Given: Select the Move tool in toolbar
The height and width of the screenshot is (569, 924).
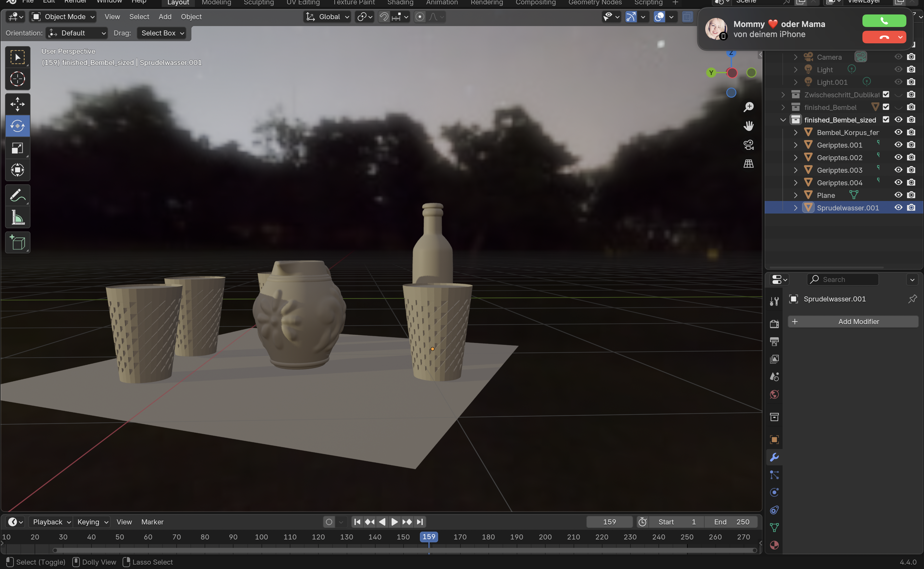Looking at the screenshot, I should coord(17,104).
